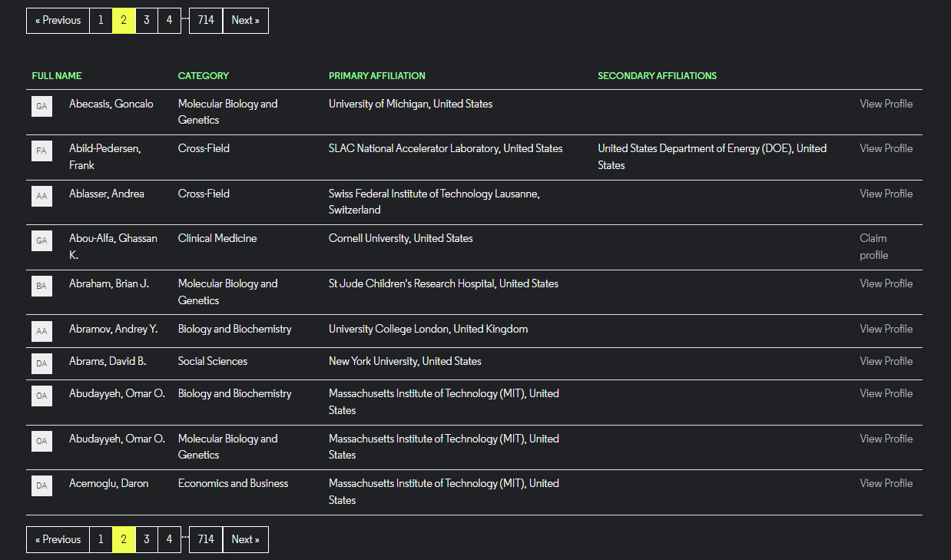The width and height of the screenshot is (951, 560).
Task: Click the FA avatar for Frank Abild-Pedersen
Action: [x=41, y=151]
